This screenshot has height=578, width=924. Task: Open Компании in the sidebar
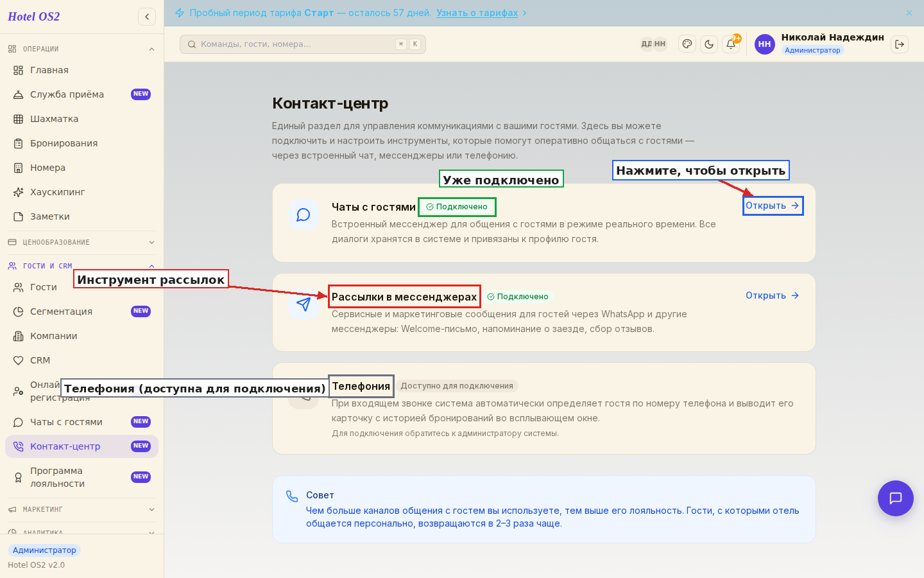pyautogui.click(x=81, y=336)
